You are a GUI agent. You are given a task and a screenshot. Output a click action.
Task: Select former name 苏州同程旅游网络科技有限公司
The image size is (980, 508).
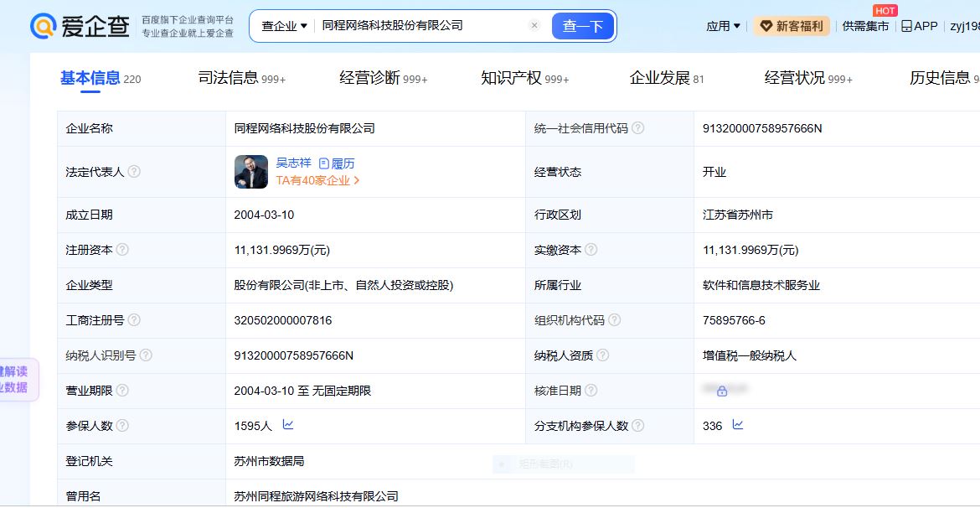click(x=317, y=497)
